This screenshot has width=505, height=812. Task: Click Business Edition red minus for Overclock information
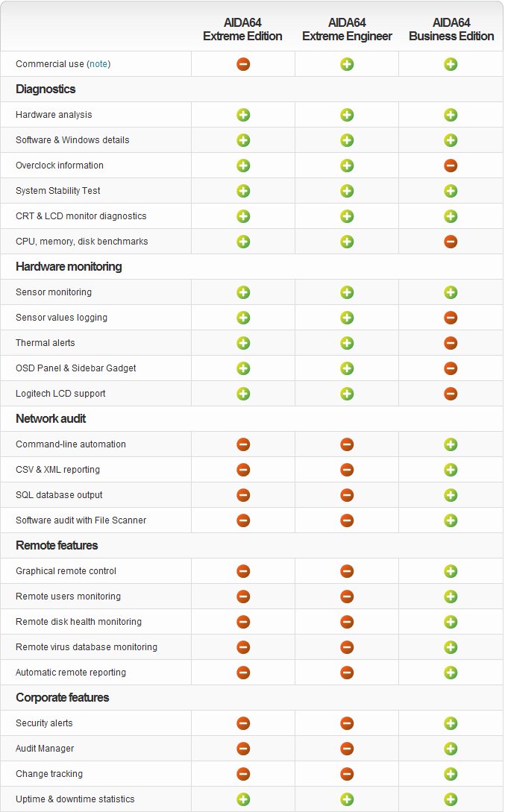(x=451, y=166)
